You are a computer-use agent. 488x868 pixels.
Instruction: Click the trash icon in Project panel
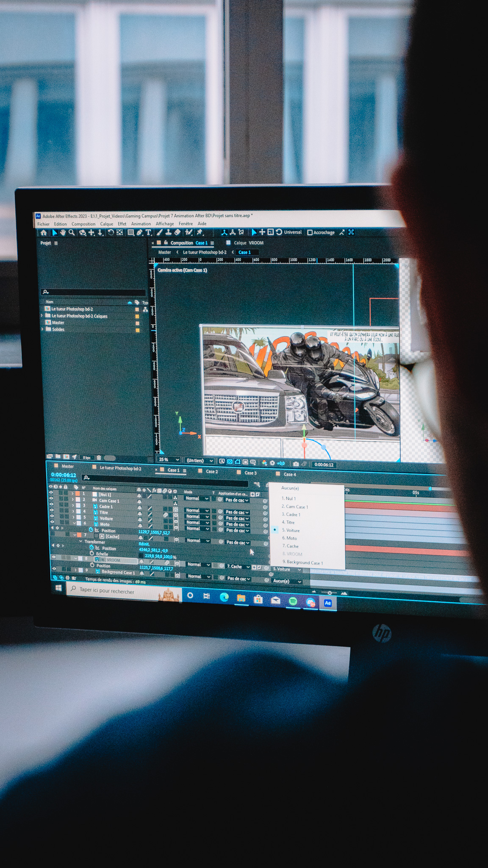(99, 458)
